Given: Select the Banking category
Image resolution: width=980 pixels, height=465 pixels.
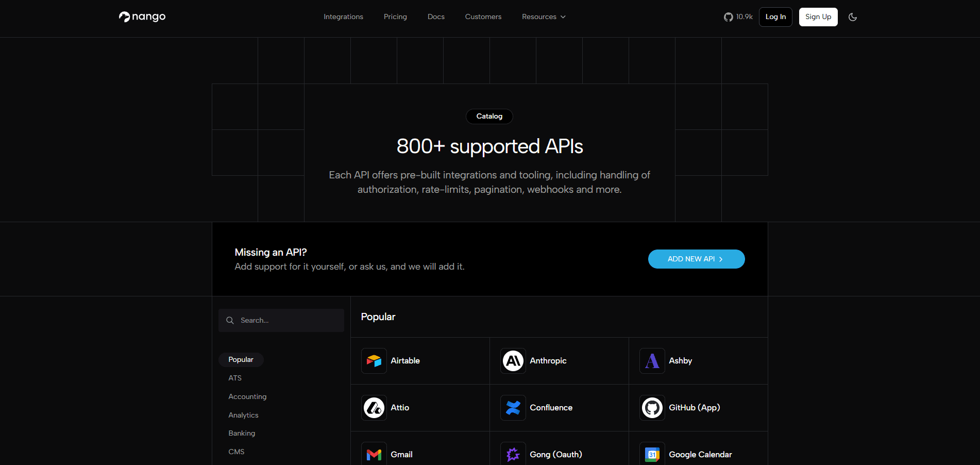Looking at the screenshot, I should 242,433.
